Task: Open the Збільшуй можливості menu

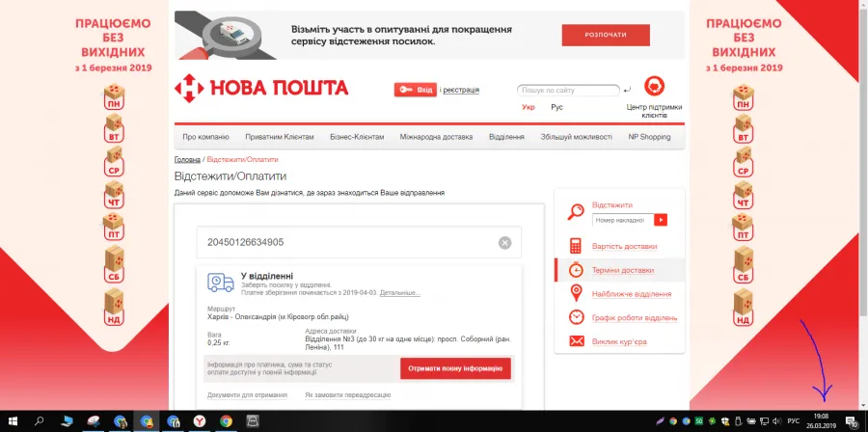Action: click(577, 137)
